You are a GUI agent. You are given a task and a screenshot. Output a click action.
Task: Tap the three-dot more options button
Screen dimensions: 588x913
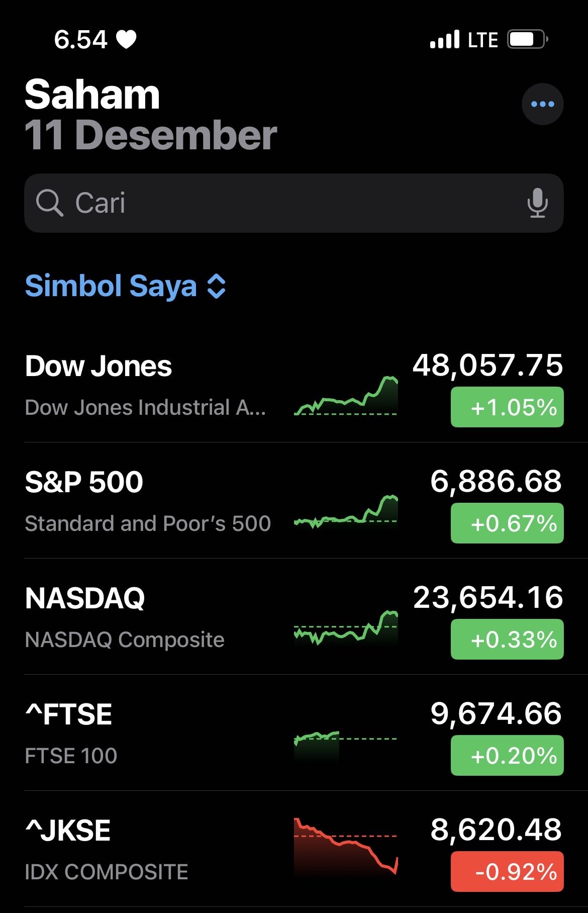pos(542,104)
